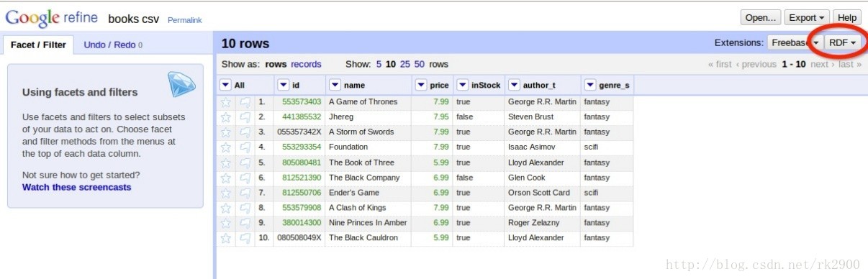Show 50 rows per page
The image size is (868, 279).
[420, 64]
